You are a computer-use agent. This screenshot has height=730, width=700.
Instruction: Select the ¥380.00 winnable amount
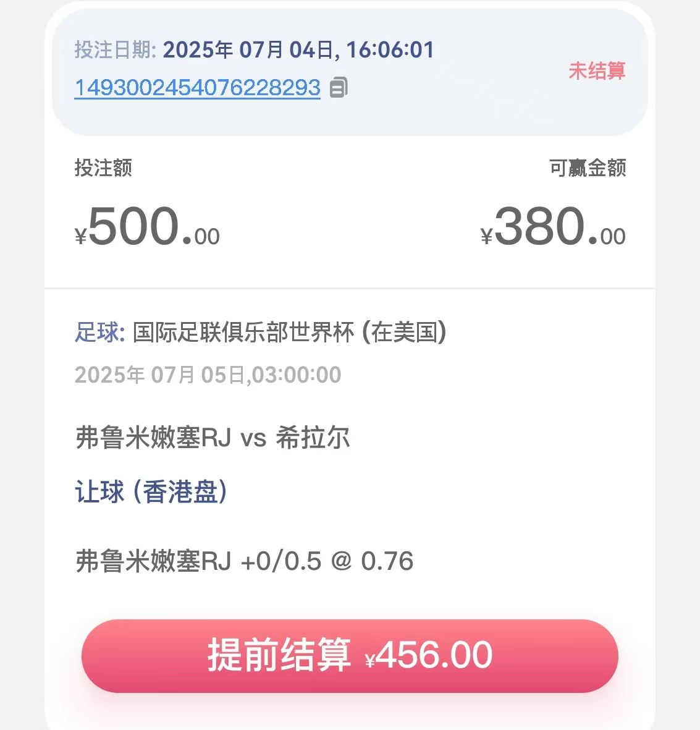click(x=553, y=227)
